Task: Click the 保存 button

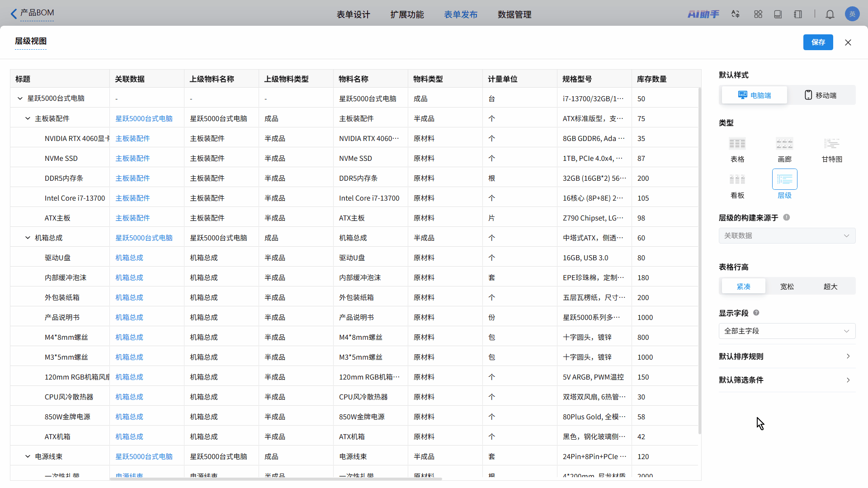Action: point(818,42)
